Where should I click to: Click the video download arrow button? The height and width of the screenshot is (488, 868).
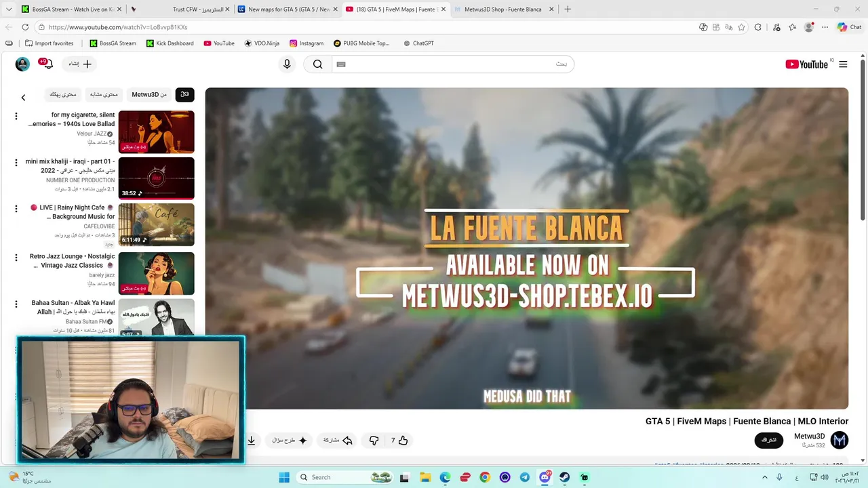tap(251, 441)
